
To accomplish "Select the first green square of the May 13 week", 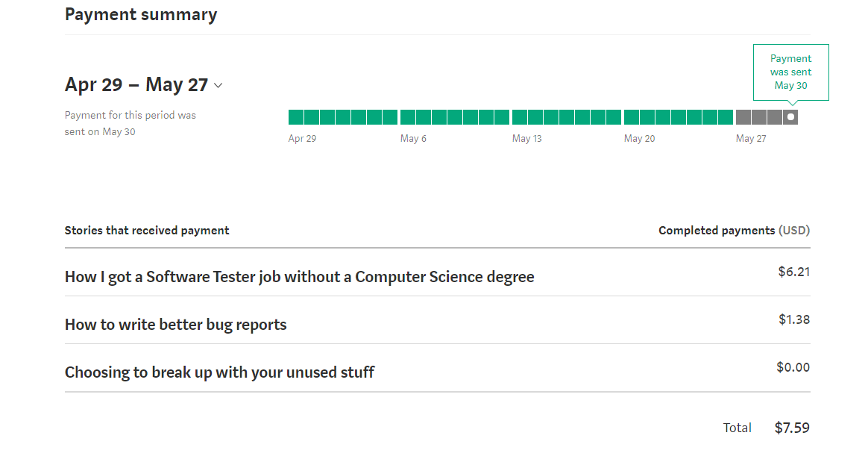I will [520, 117].
